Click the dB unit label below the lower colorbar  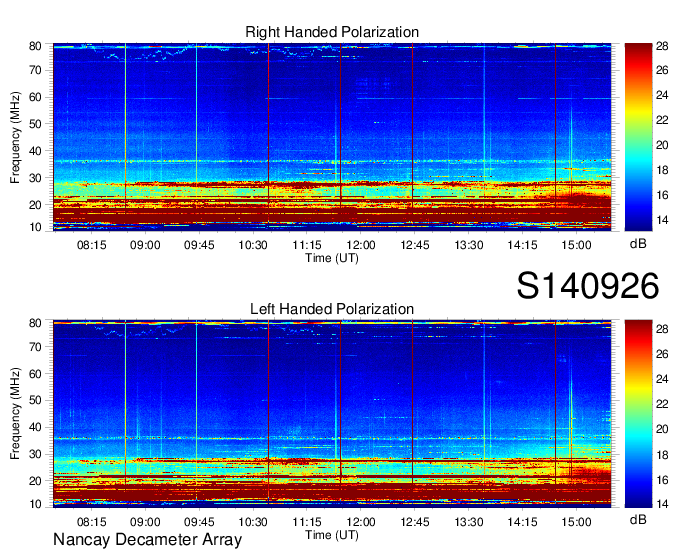pyautogui.click(x=638, y=519)
